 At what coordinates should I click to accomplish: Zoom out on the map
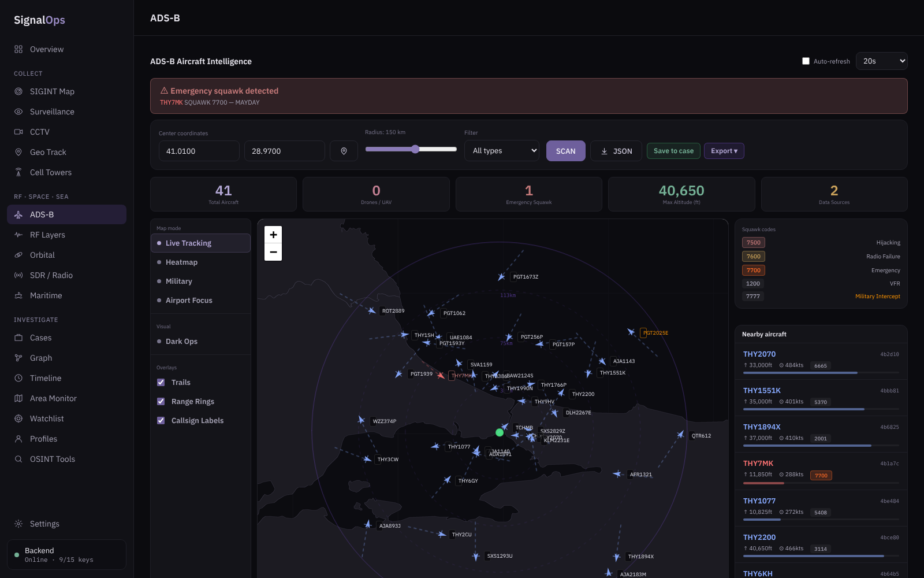[x=273, y=252]
